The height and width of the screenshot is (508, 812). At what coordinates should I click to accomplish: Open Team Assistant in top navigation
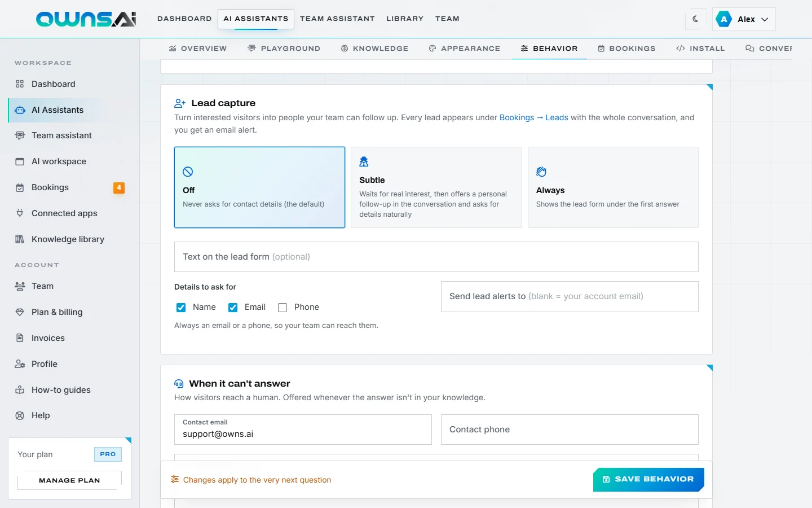click(337, 19)
